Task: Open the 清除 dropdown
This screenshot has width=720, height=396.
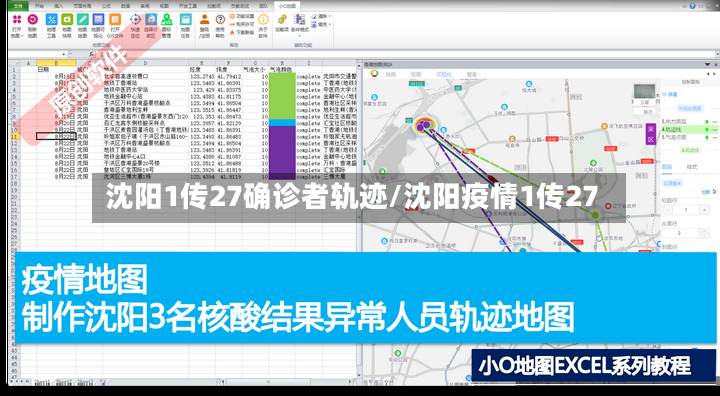Action: tap(321, 17)
